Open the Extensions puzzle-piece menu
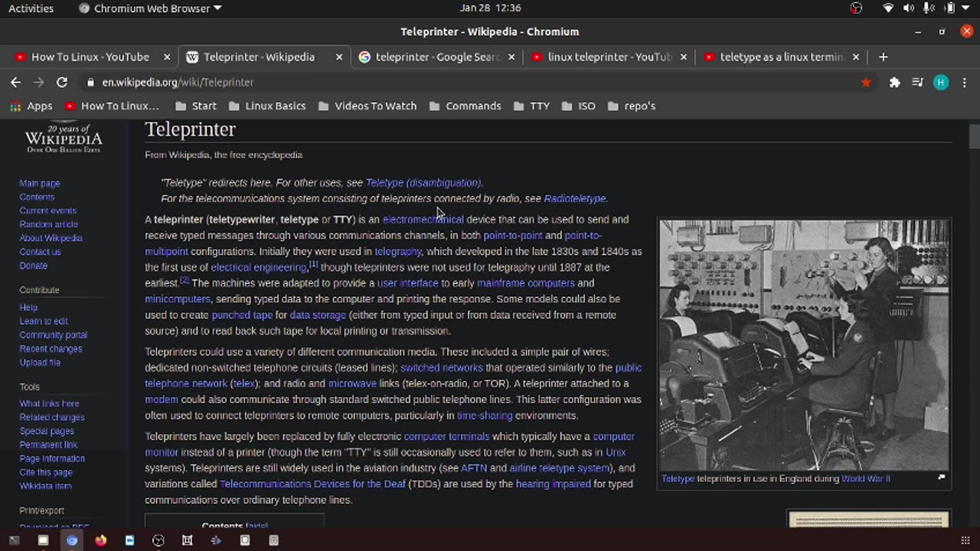The height and width of the screenshot is (551, 980). coord(894,82)
